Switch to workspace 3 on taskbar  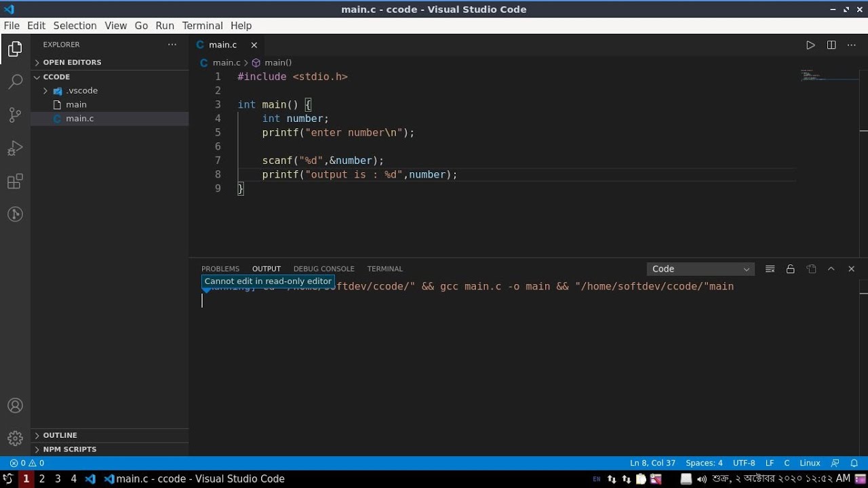point(58,479)
